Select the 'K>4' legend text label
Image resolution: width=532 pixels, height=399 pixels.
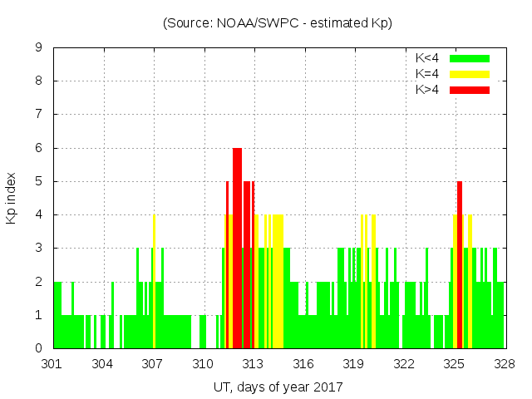[x=427, y=89]
